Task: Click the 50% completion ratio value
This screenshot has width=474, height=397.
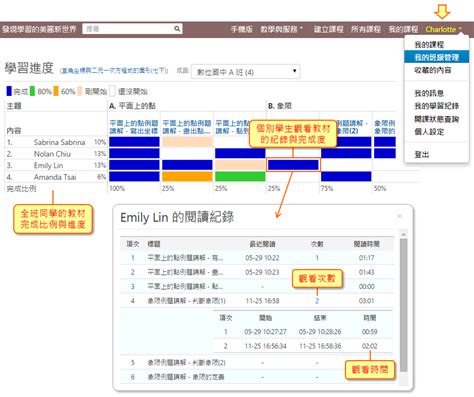Action: pos(380,188)
